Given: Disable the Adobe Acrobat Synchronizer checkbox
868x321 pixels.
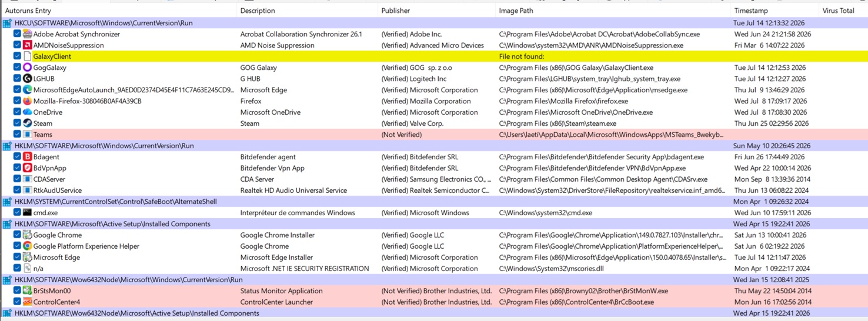Looking at the screenshot, I should point(17,34).
